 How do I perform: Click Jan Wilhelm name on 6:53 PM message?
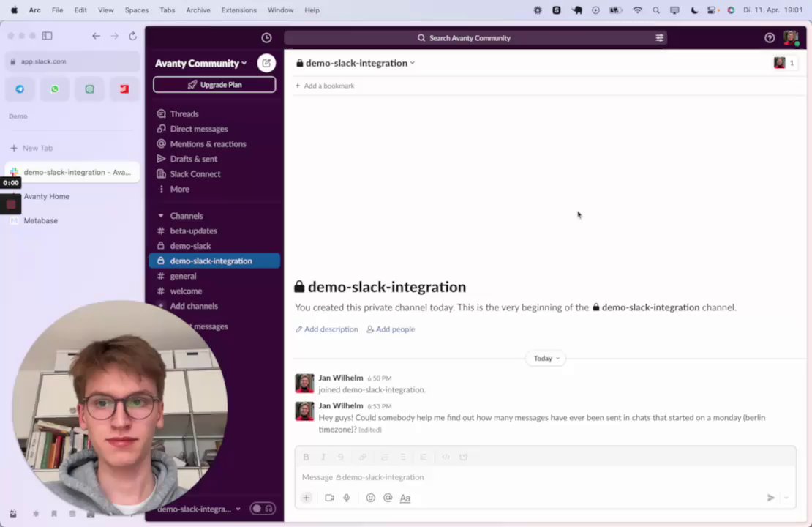pos(341,405)
